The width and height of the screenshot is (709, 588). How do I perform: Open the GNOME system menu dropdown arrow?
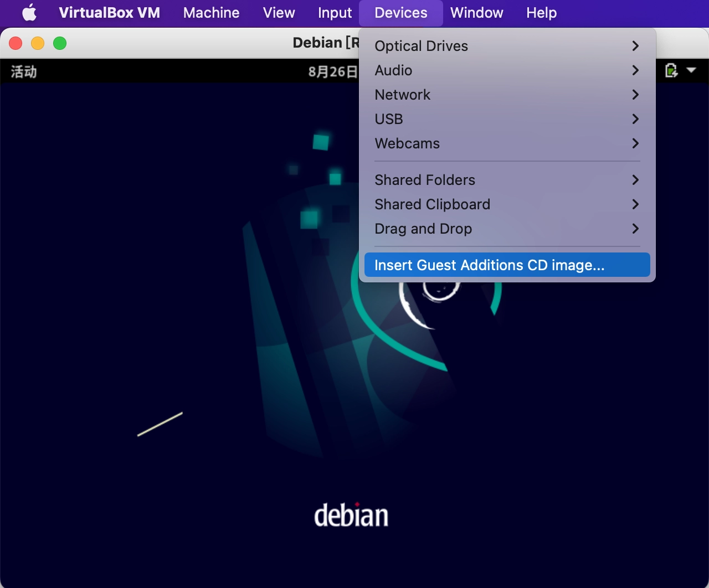coord(691,70)
